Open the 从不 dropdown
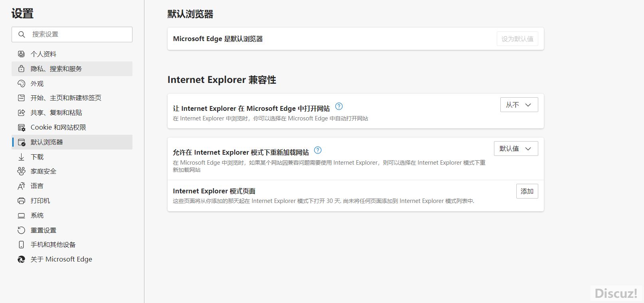Screen dimensions: 644x303 [x=519, y=105]
